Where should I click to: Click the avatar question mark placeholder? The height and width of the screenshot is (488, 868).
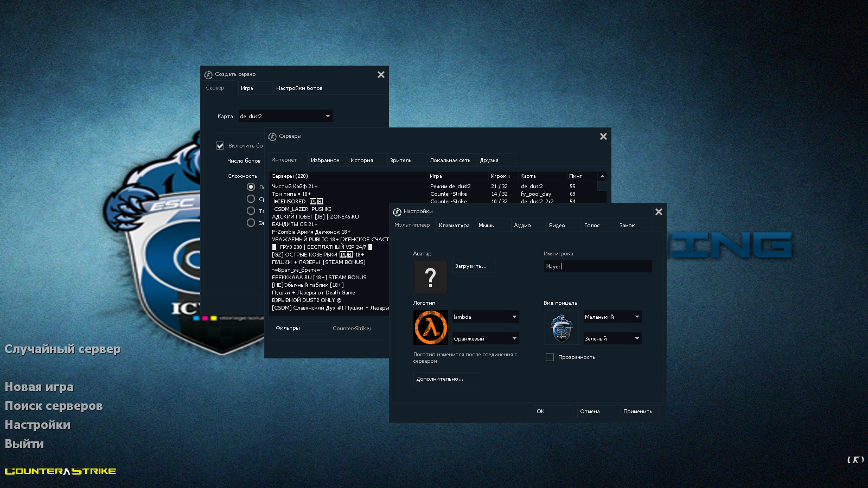point(430,277)
